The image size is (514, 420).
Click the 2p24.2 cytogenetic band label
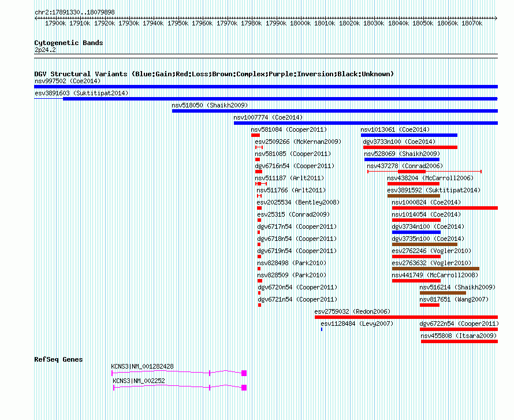coord(45,50)
